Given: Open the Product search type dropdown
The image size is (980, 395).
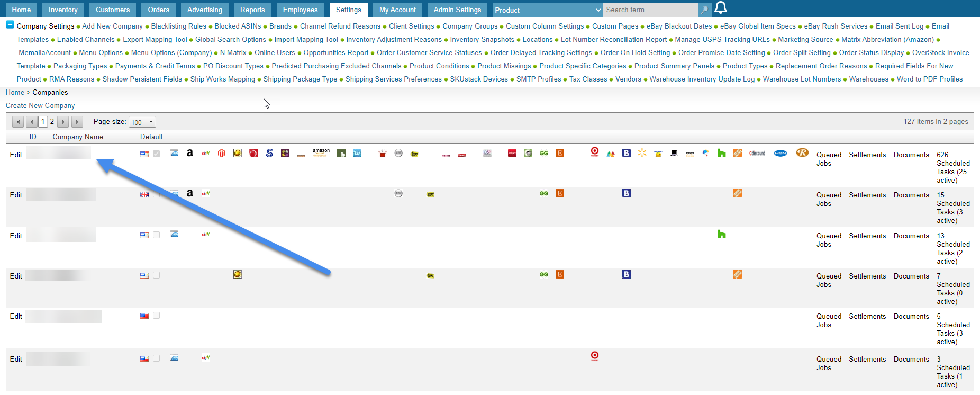Looking at the screenshot, I should click(x=548, y=10).
